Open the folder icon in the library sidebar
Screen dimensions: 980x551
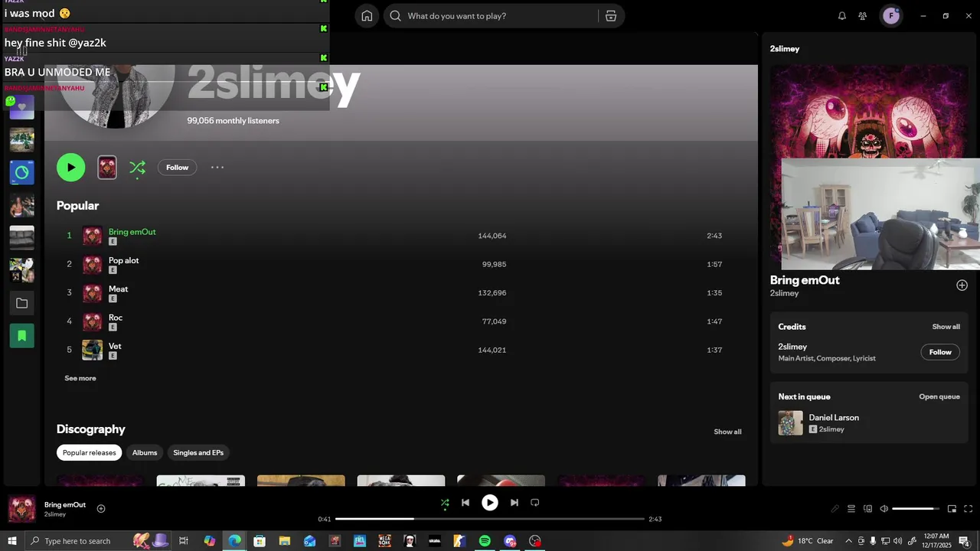tap(21, 303)
